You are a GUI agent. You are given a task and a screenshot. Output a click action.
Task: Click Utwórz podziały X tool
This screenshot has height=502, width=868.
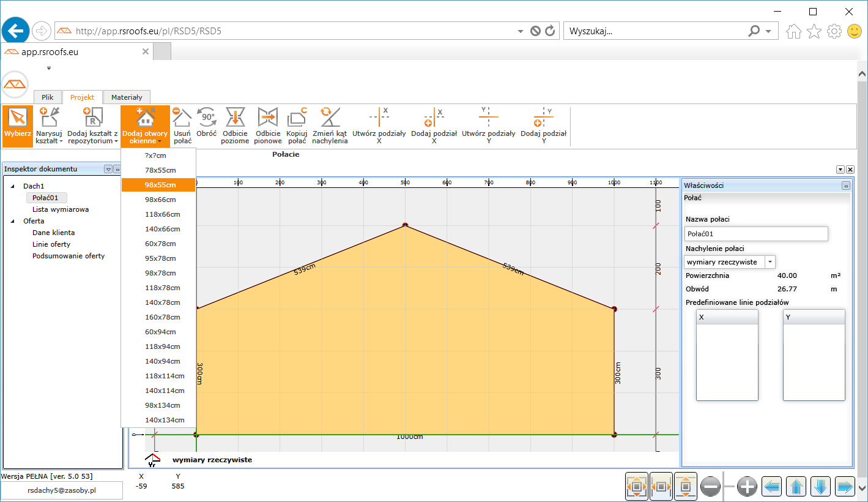379,125
